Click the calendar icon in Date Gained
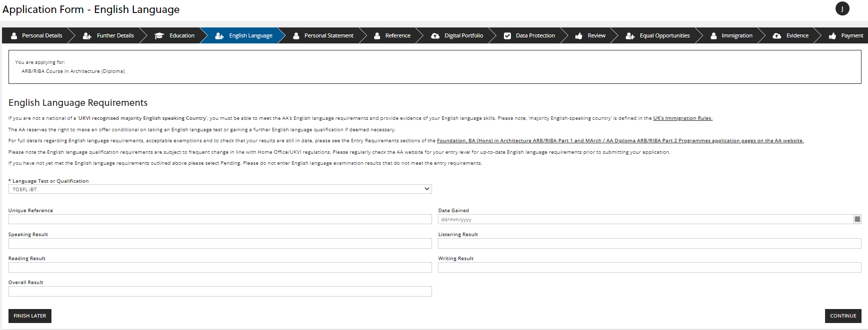Screen dimensions: 868x330 coord(857,219)
